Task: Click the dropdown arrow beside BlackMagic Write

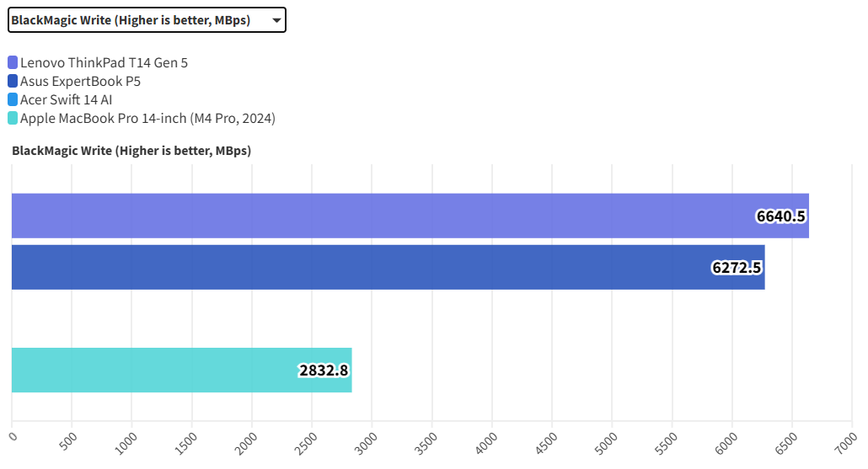Action: point(276,20)
